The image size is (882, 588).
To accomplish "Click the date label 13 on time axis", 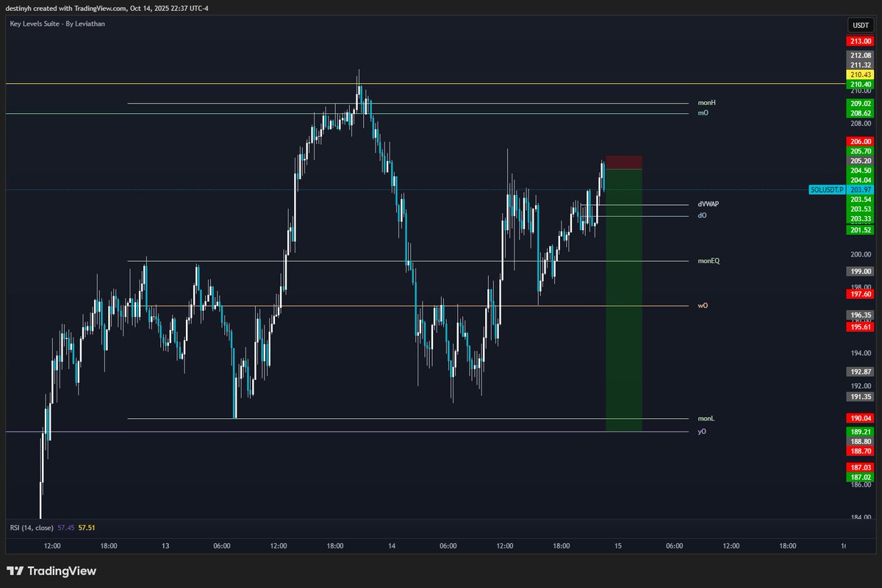I will pyautogui.click(x=165, y=546).
